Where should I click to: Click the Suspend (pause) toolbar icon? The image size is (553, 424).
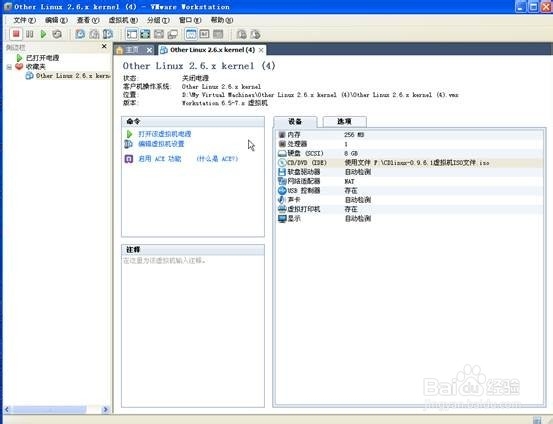[x=30, y=34]
